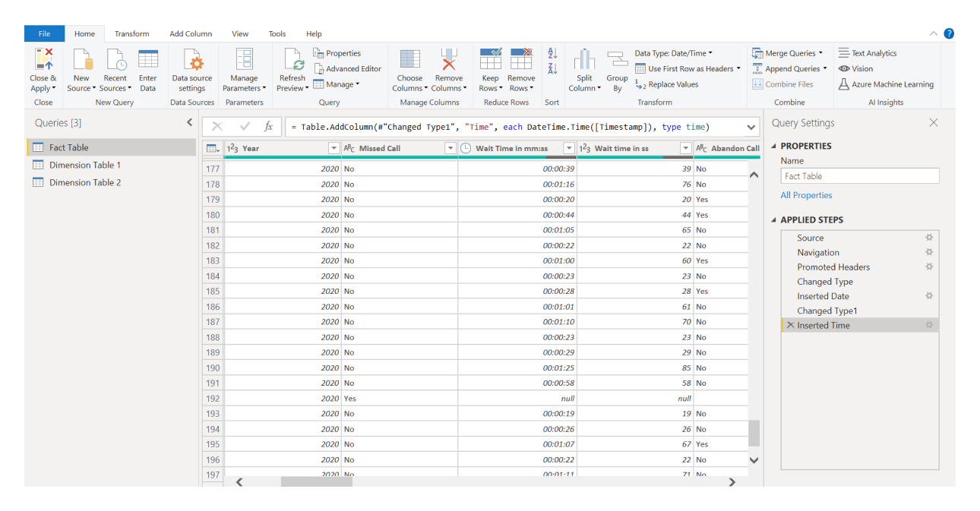Open Vision AI insights
This screenshot has width=980, height=511.
[x=855, y=68]
